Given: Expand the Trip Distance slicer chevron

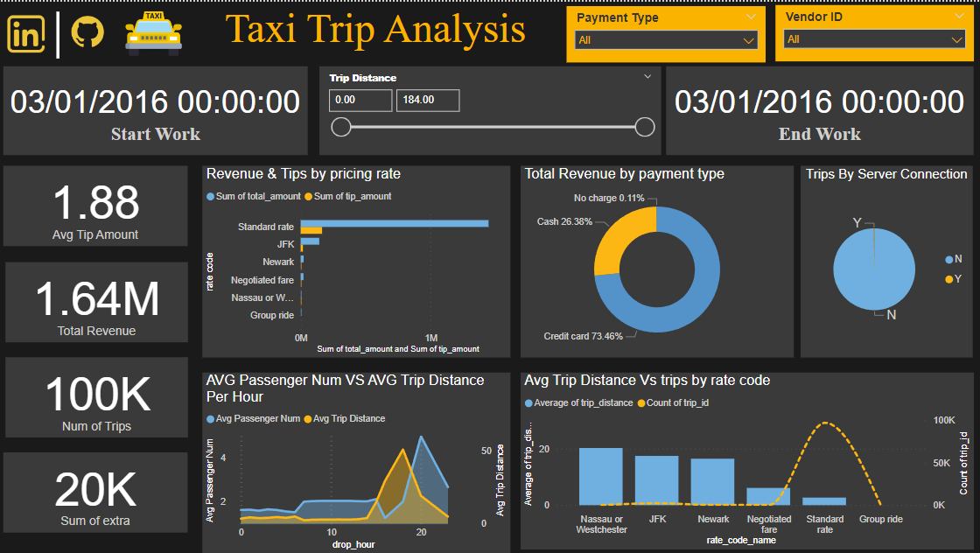Looking at the screenshot, I should click(647, 77).
